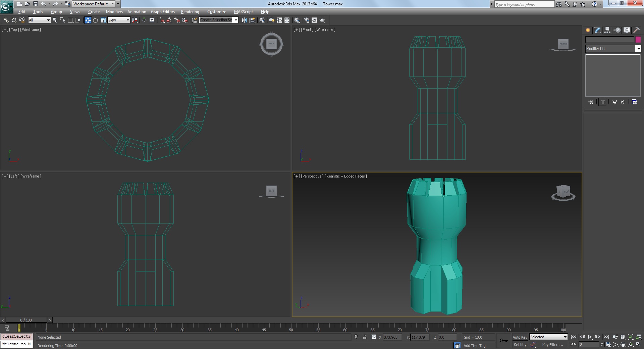Switch to the Utilities hammer tab
Viewport: 644px width, 349px height.
click(636, 30)
